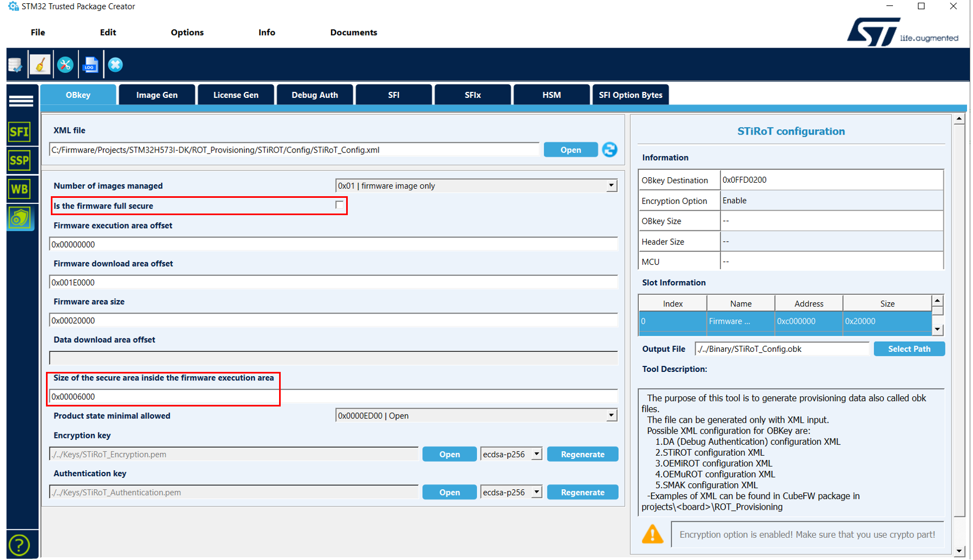973x560 pixels.
Task: Open the wrench and screwdriver settings icon
Action: pyautogui.click(x=65, y=65)
